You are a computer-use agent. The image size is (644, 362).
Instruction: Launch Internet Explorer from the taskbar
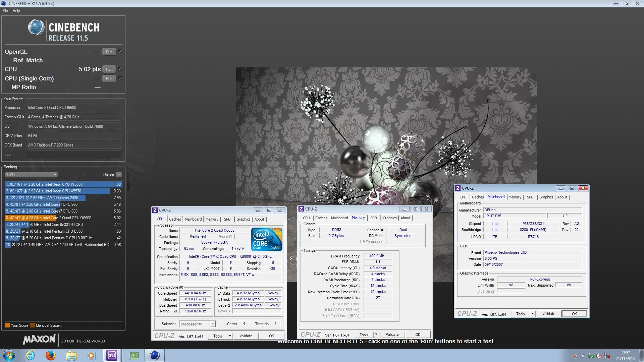[30, 355]
